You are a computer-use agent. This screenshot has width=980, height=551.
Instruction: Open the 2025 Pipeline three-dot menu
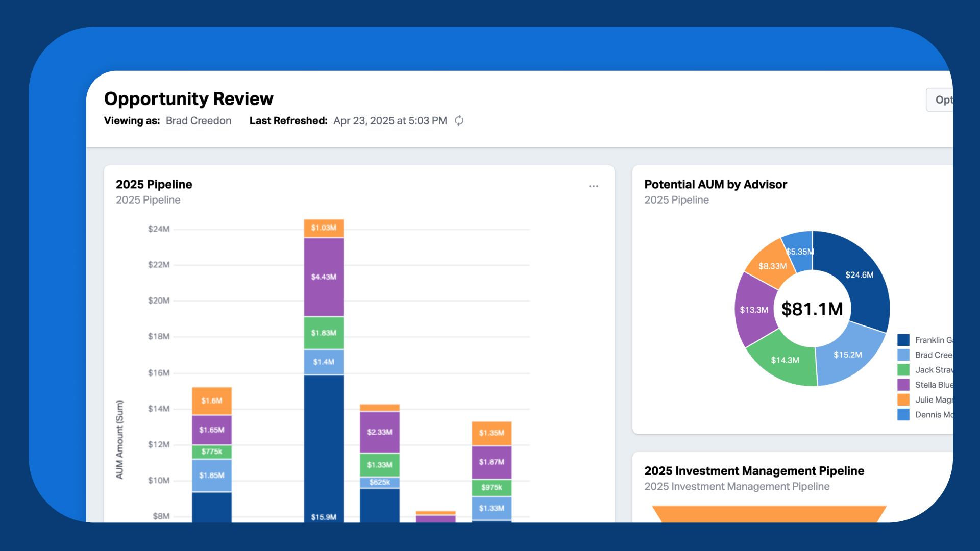click(x=593, y=186)
